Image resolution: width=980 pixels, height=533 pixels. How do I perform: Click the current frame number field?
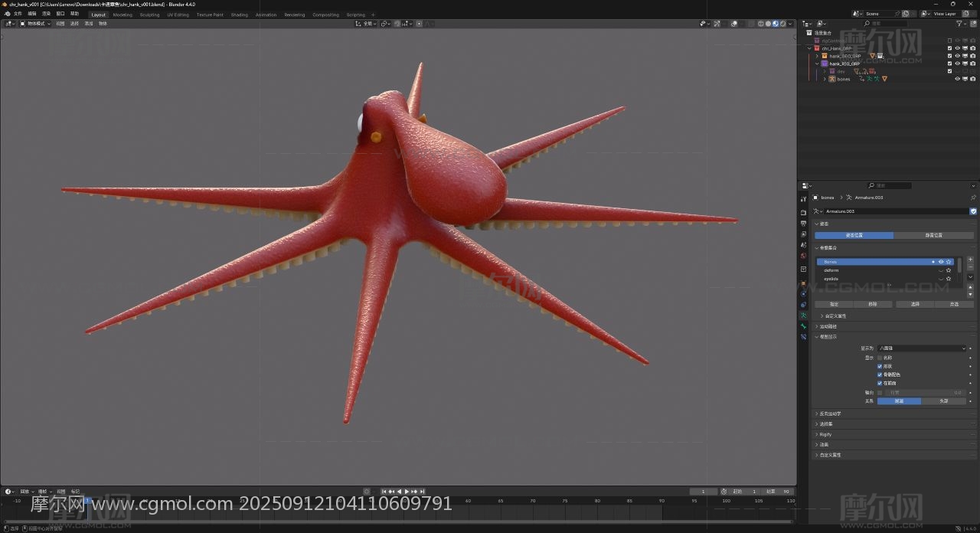pyautogui.click(x=704, y=492)
